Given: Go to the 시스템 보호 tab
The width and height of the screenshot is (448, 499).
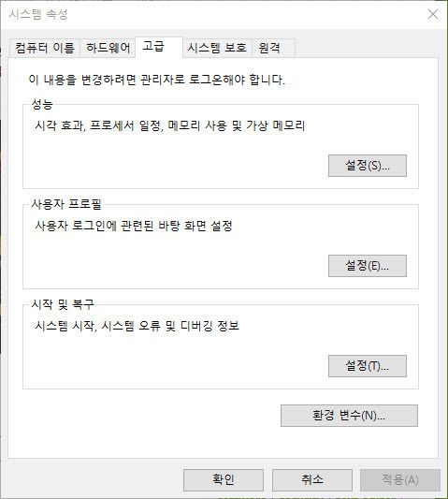Looking at the screenshot, I should click(217, 48).
